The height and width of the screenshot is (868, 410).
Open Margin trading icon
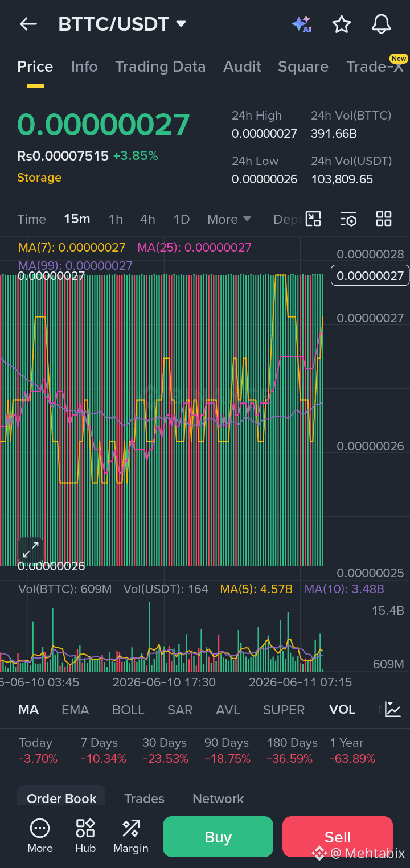[131, 836]
